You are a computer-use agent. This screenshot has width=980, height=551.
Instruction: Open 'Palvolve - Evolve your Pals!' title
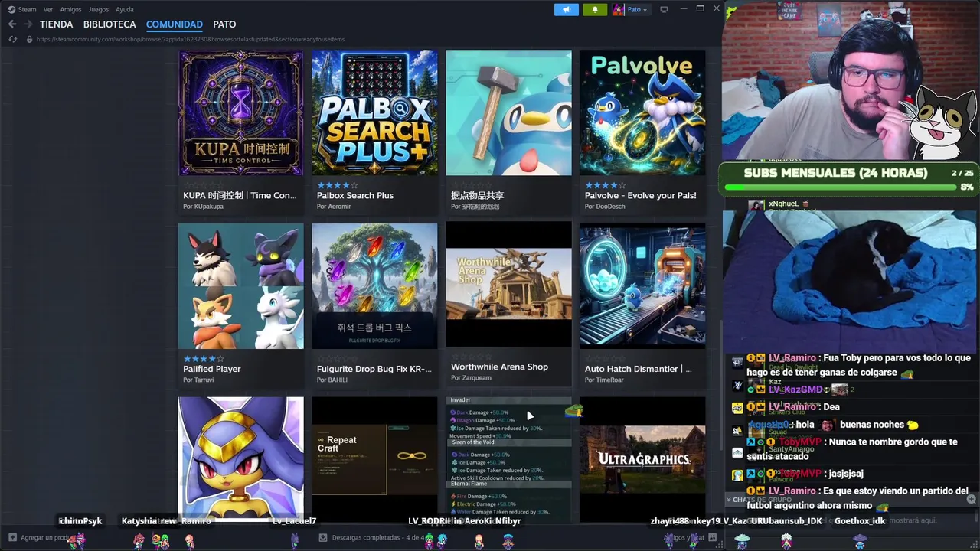point(641,195)
